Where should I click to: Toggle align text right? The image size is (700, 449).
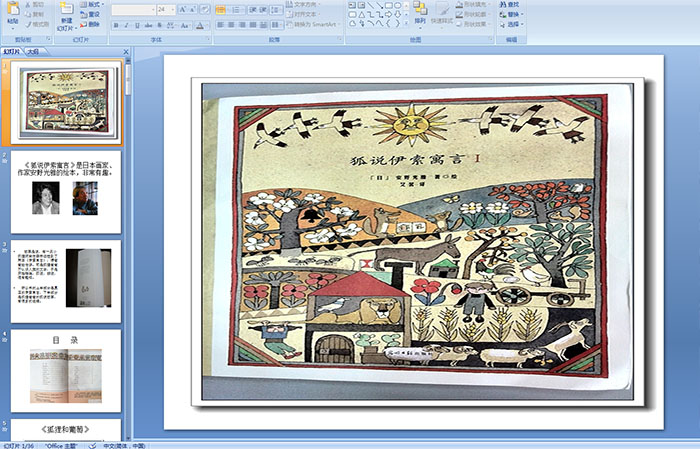point(242,25)
